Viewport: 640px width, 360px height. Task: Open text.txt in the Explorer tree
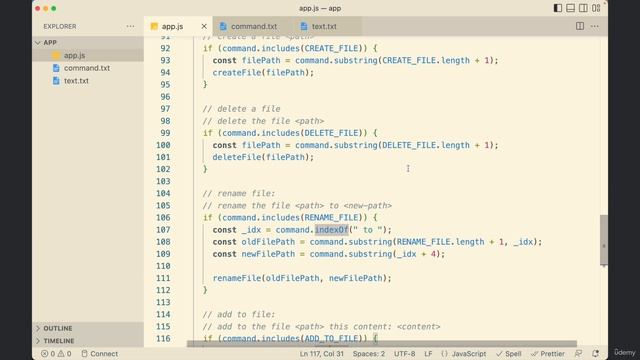pyautogui.click(x=76, y=80)
